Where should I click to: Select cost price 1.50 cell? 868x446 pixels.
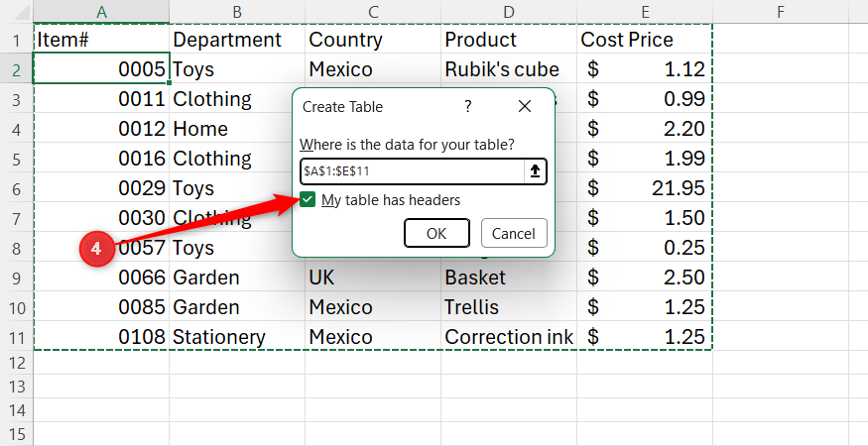point(645,218)
